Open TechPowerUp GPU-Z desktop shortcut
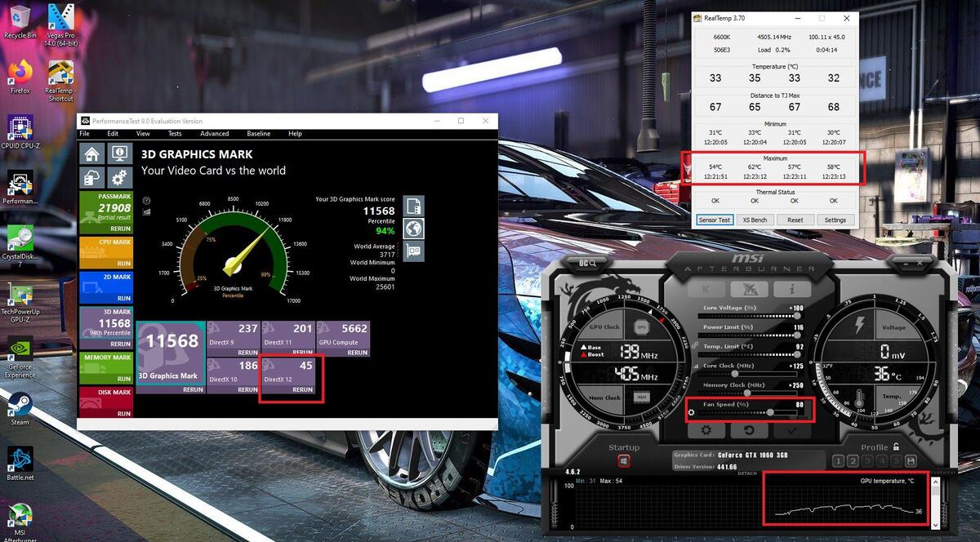980x542 pixels. pos(20,304)
